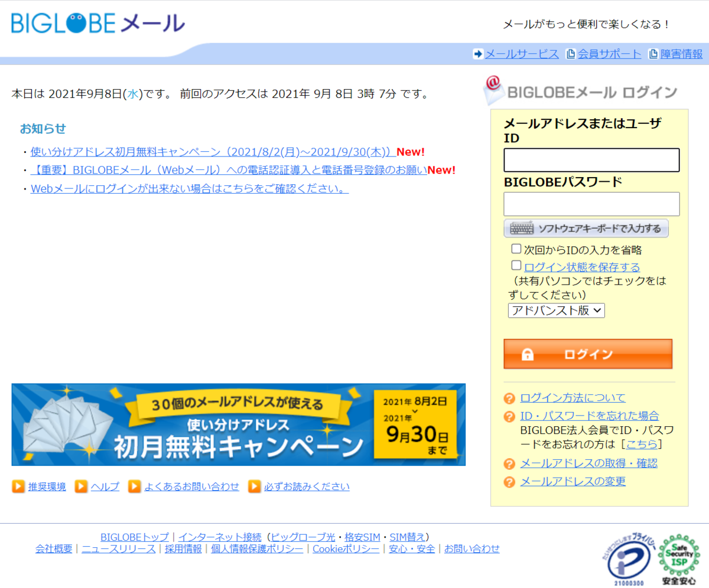Open 必ずお読みください link
Viewport: 709px width, 588px height.
click(307, 486)
